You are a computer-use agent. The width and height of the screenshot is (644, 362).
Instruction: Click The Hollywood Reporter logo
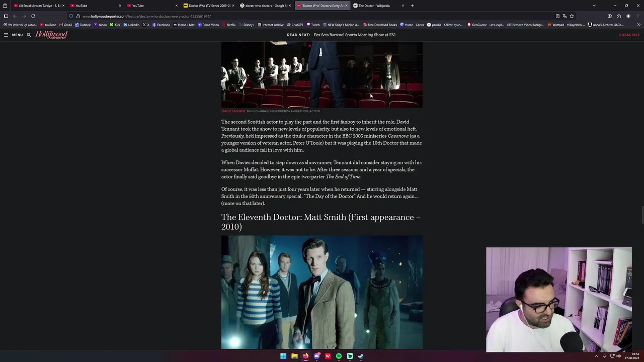point(51,35)
